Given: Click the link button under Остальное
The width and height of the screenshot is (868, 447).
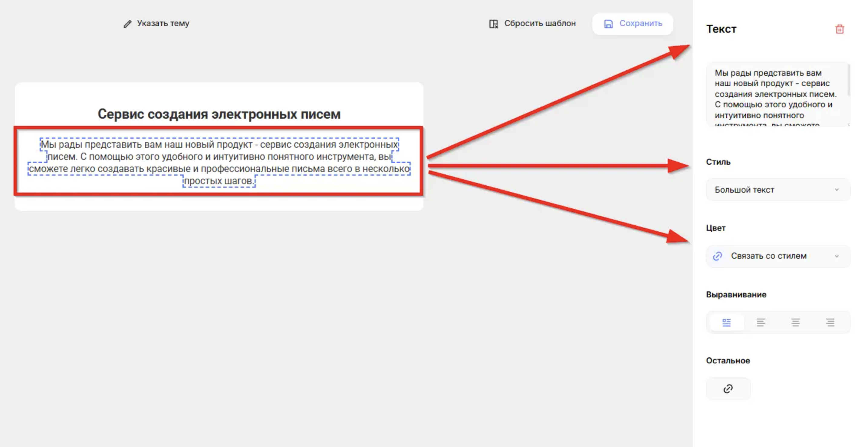Looking at the screenshot, I should click(728, 389).
